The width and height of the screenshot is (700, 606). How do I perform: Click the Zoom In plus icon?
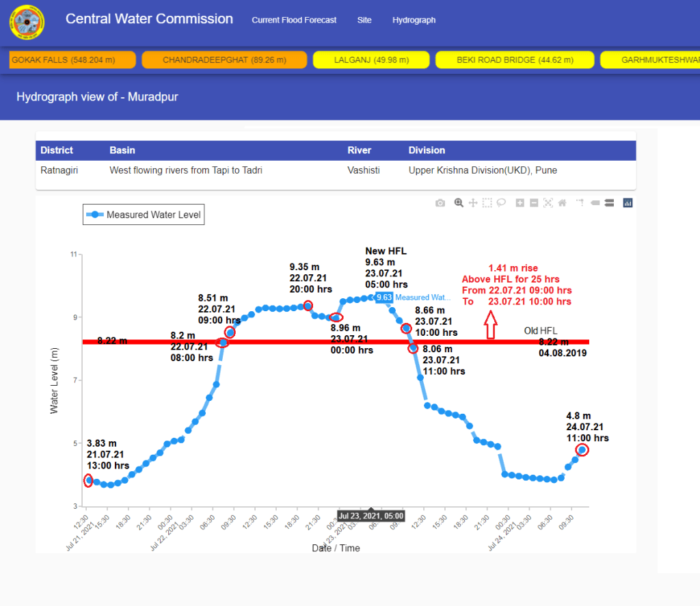pos(520,203)
